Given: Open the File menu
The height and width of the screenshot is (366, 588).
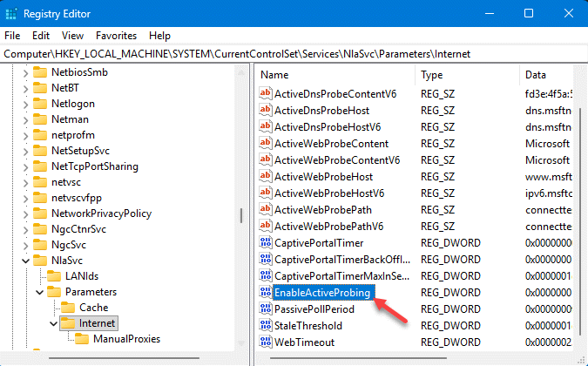Looking at the screenshot, I should (12, 36).
